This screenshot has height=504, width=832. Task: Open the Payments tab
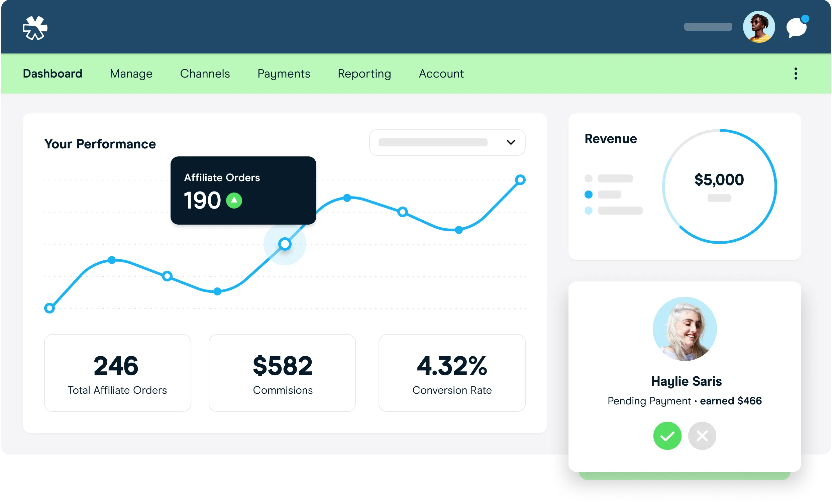284,73
